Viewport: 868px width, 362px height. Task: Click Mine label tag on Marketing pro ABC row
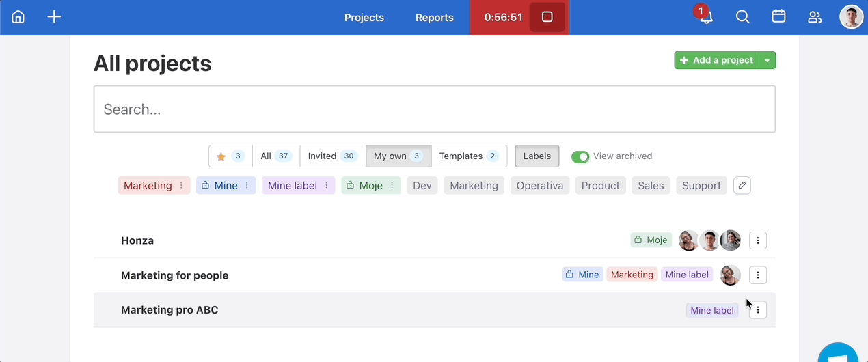(x=712, y=310)
